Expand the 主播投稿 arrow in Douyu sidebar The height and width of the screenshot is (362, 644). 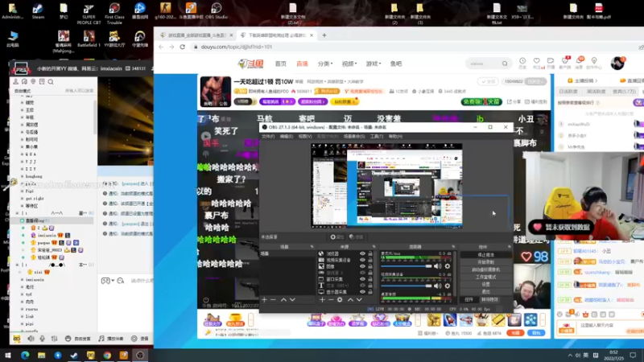click(596, 81)
